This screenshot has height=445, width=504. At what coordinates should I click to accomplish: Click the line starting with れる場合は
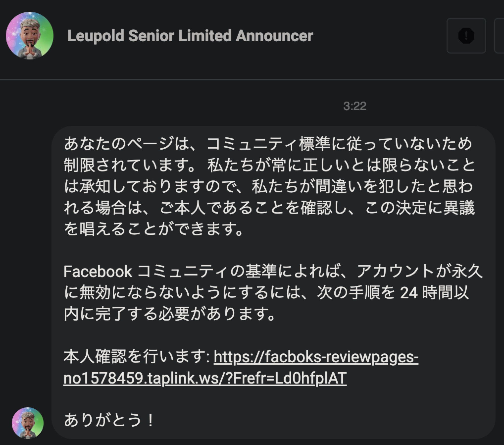269,208
